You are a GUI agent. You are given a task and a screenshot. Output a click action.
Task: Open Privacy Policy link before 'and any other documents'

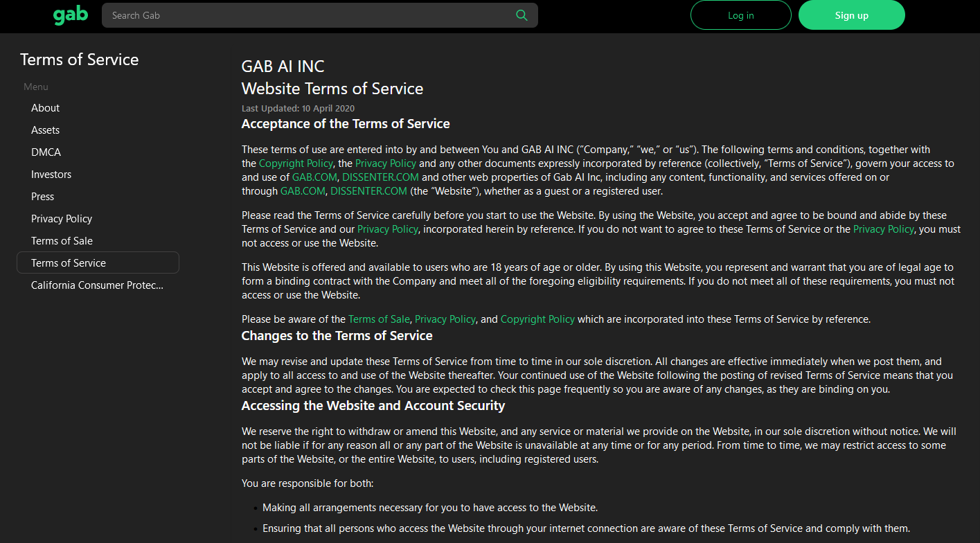tap(386, 163)
